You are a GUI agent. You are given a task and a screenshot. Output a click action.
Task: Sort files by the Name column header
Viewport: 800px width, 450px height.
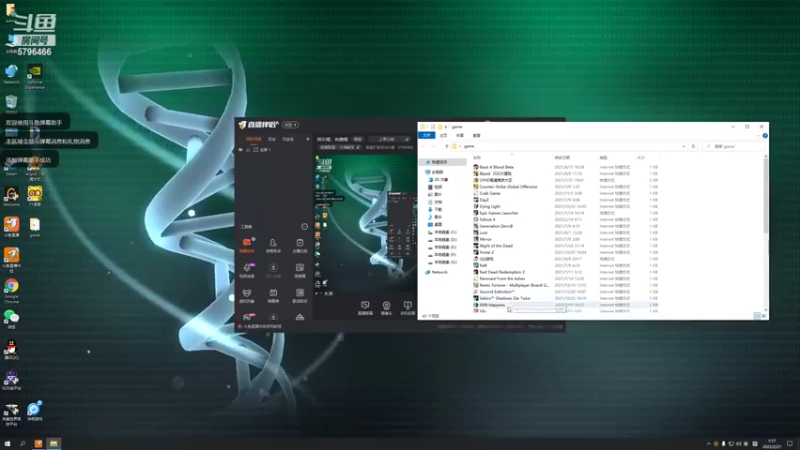click(x=512, y=158)
